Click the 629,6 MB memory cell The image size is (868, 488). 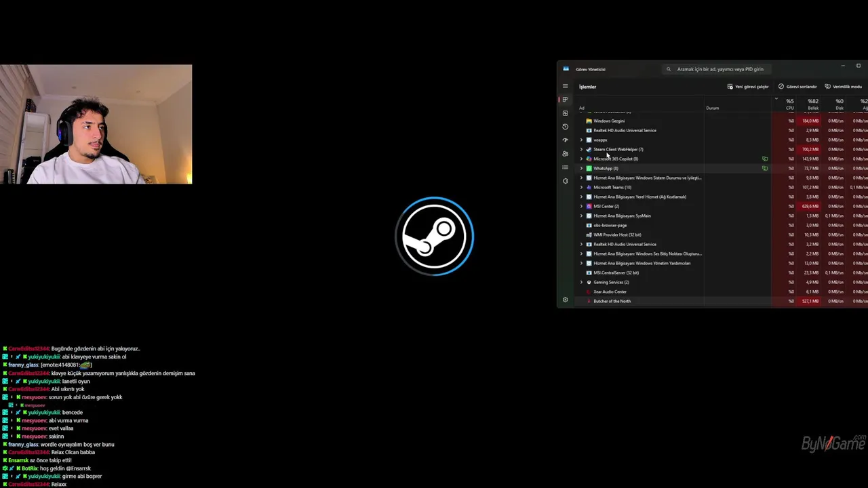pos(810,206)
